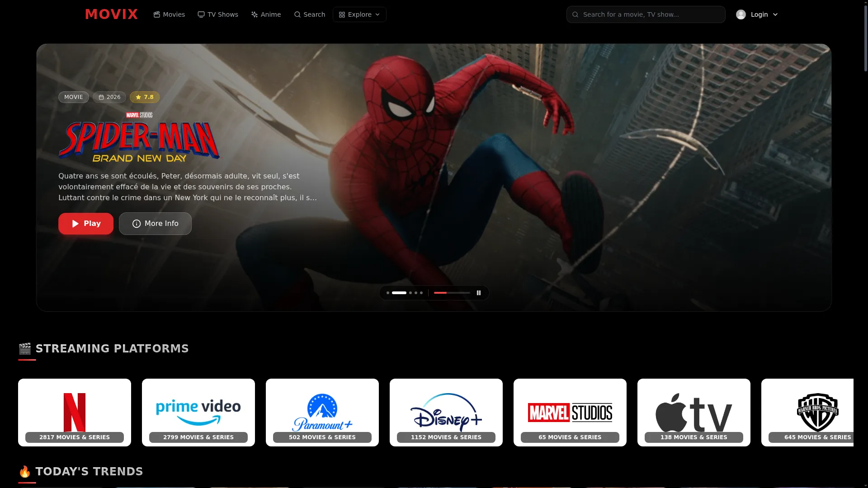The image size is (868, 488).
Task: Open the Movies section
Action: (169, 14)
